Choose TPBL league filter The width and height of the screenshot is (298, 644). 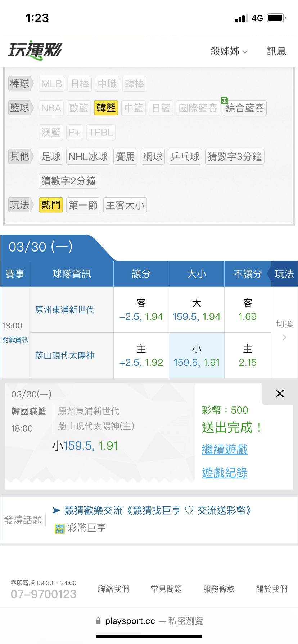(101, 132)
